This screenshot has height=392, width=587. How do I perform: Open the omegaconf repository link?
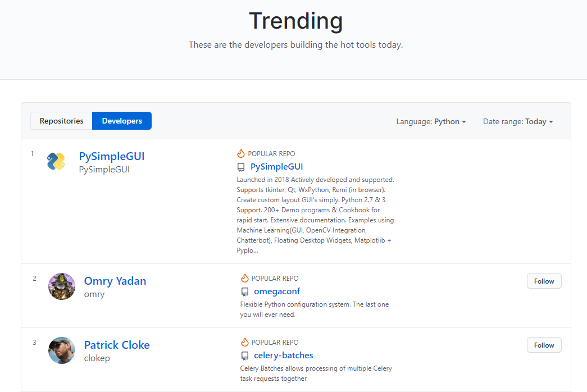pyautogui.click(x=277, y=291)
